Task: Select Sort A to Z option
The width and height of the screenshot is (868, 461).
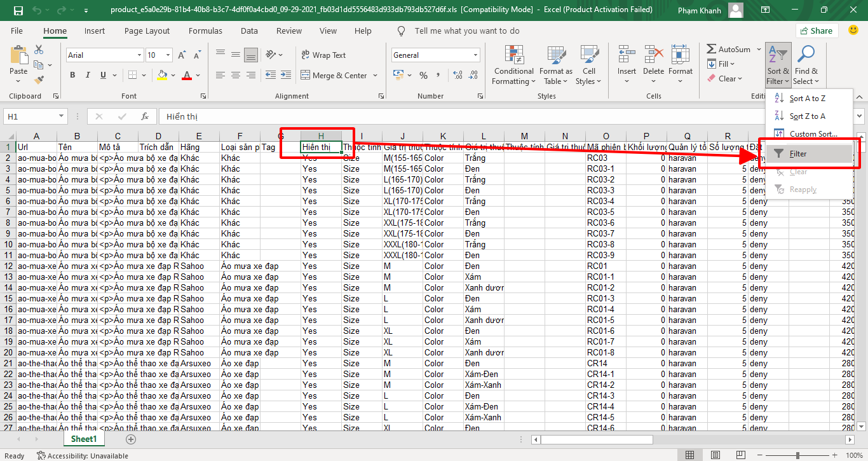Action: 807,99
